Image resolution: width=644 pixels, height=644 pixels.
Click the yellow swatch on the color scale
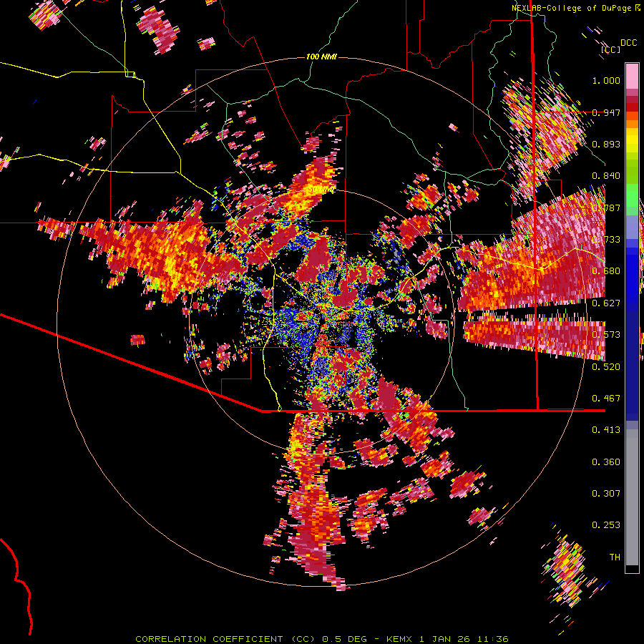click(632, 141)
